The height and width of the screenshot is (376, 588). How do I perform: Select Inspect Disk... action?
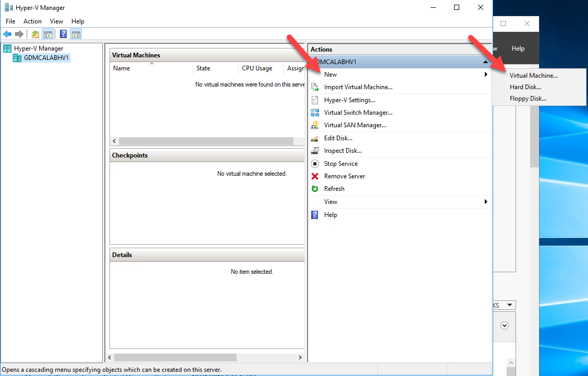(x=343, y=151)
